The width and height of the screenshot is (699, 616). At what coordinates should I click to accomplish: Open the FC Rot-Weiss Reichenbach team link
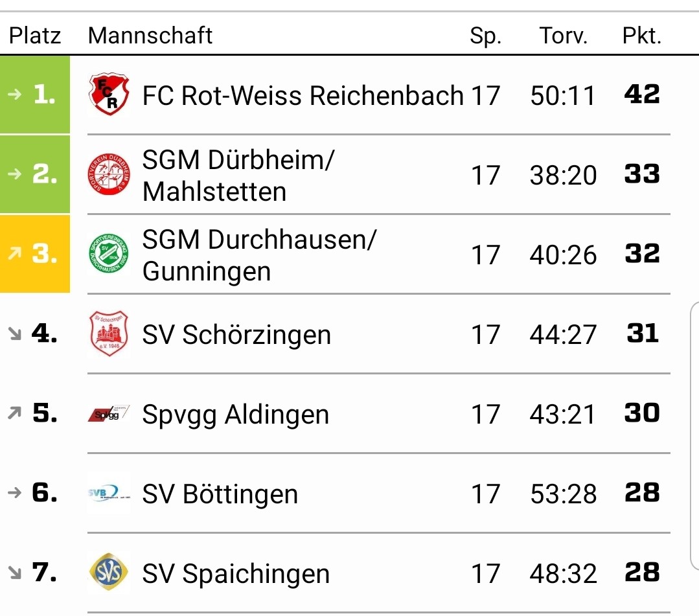point(303,96)
